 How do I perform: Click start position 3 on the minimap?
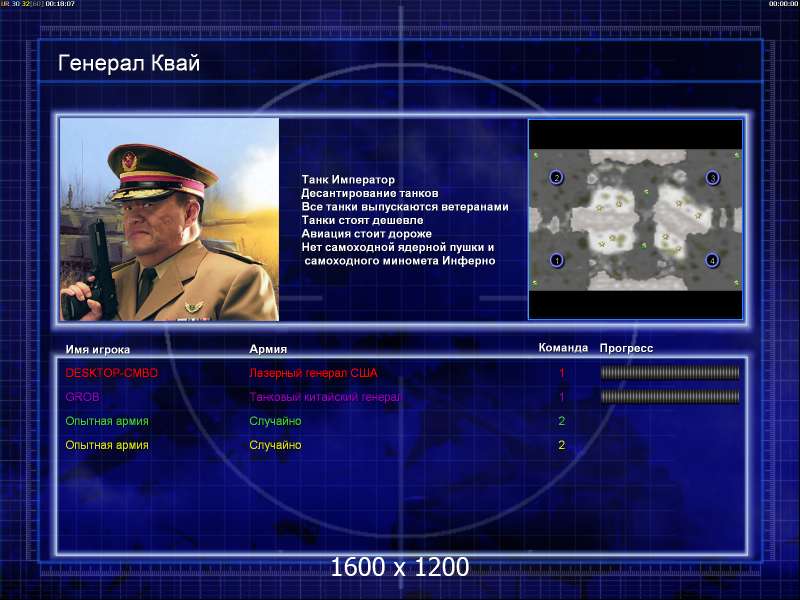(x=712, y=178)
